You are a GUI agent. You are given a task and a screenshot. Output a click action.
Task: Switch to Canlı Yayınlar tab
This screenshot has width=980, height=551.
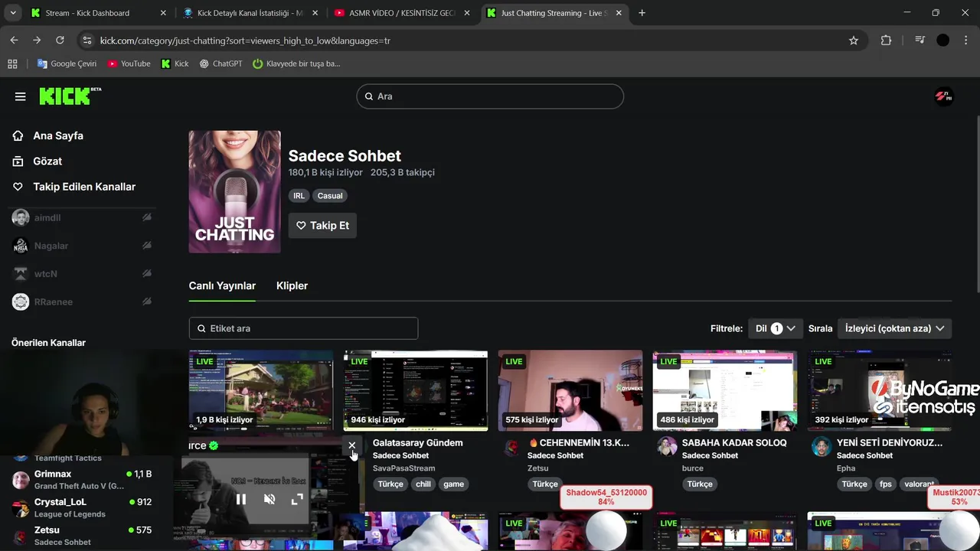coord(222,285)
